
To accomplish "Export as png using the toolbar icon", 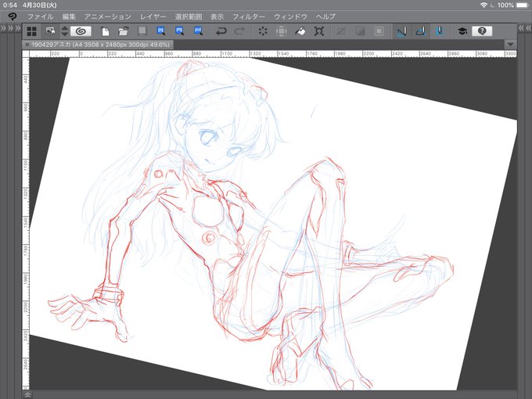I will point(179,31).
